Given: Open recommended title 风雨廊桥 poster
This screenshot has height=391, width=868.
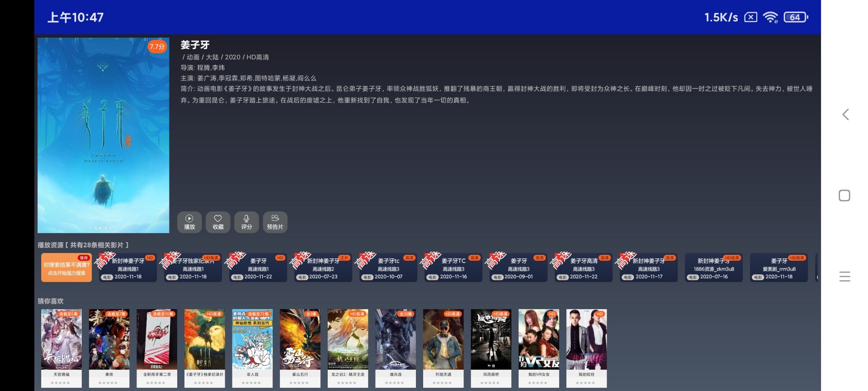Looking at the screenshot, I should coord(491,339).
